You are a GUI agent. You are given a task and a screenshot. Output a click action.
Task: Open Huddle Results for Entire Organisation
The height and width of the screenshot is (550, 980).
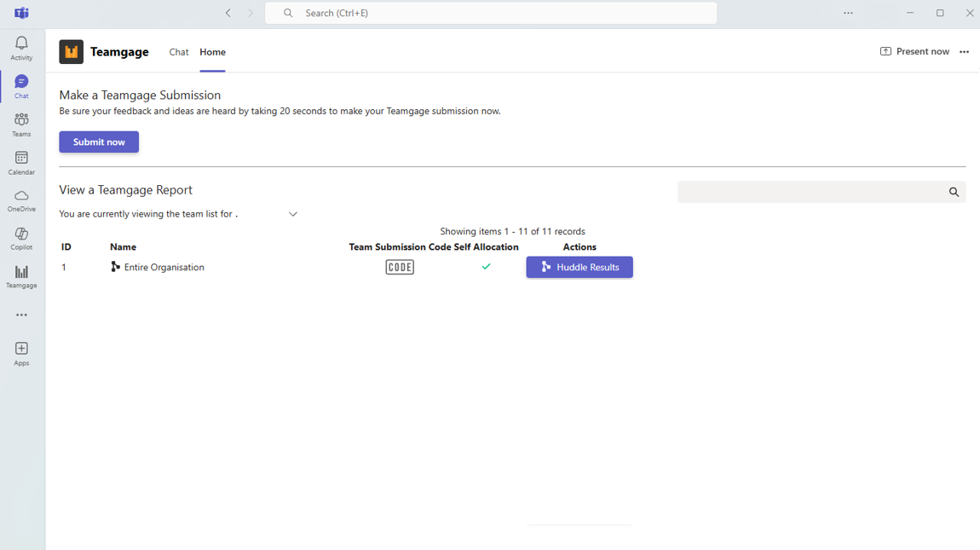[x=579, y=268]
